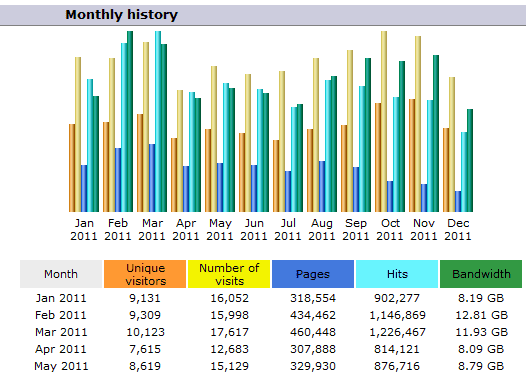This screenshot has height=377, width=526.
Task: Click the Apr 2011 table row label
Action: 61,349
